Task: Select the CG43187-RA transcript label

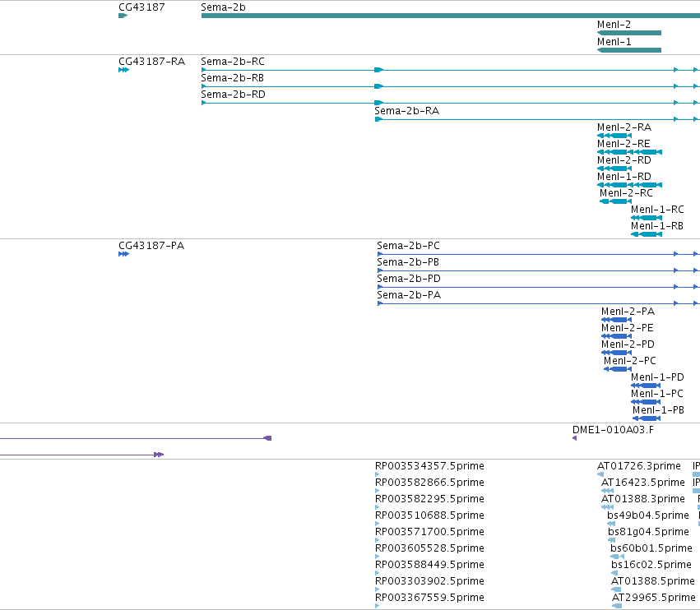Action: pos(152,61)
